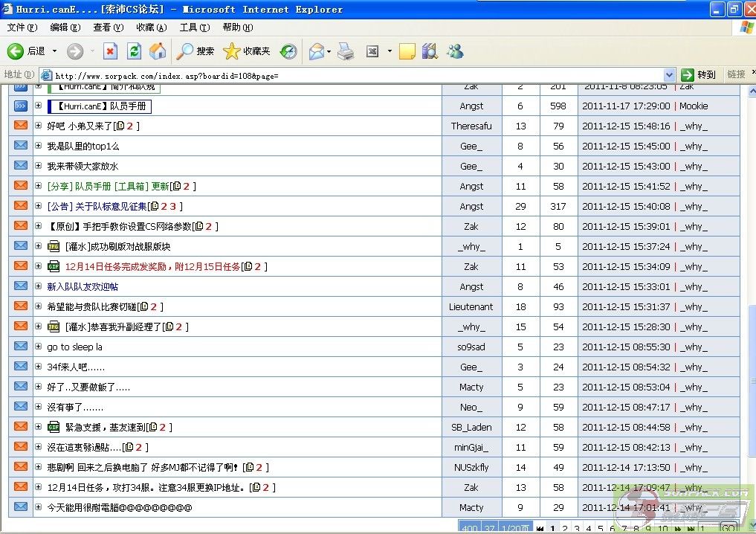The width and height of the screenshot is (756, 534).
Task: Open the 收藏(A) menu
Action: [151, 28]
